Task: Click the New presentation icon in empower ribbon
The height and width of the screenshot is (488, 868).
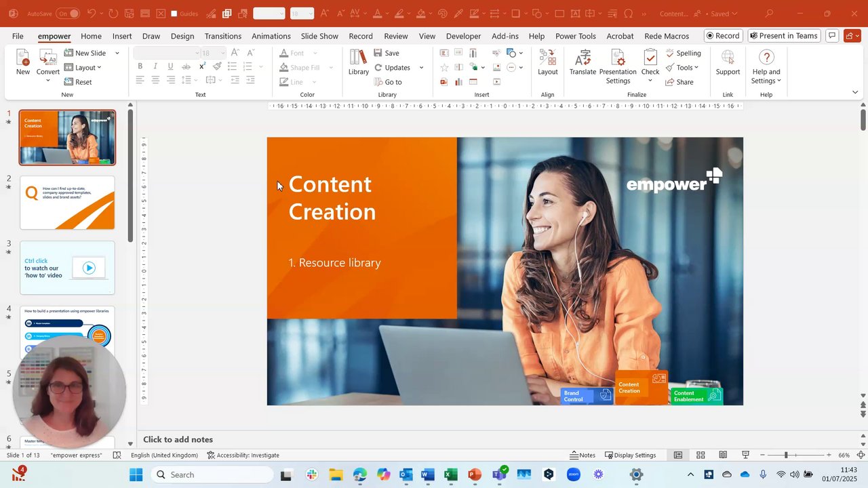Action: pos(23,62)
